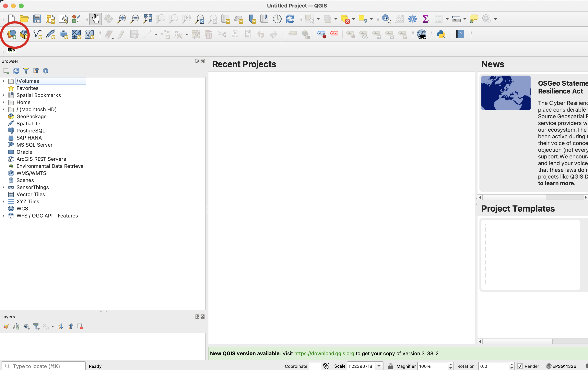Click the EDR toolbar icon

pos(11,50)
